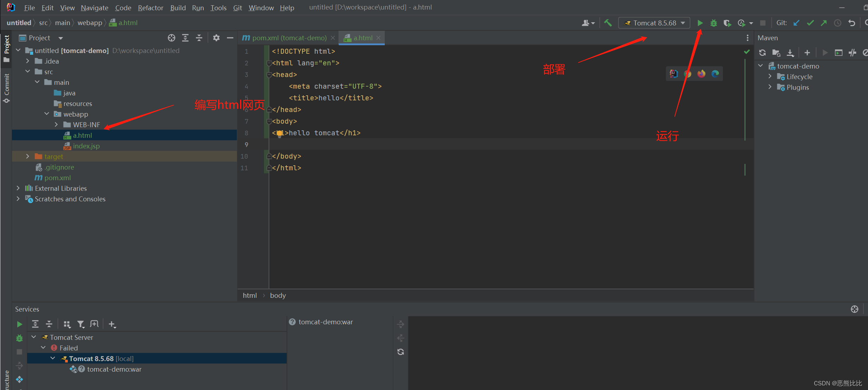Toggle Maven offline mode icon
The height and width of the screenshot is (390, 868).
pyautogui.click(x=852, y=53)
